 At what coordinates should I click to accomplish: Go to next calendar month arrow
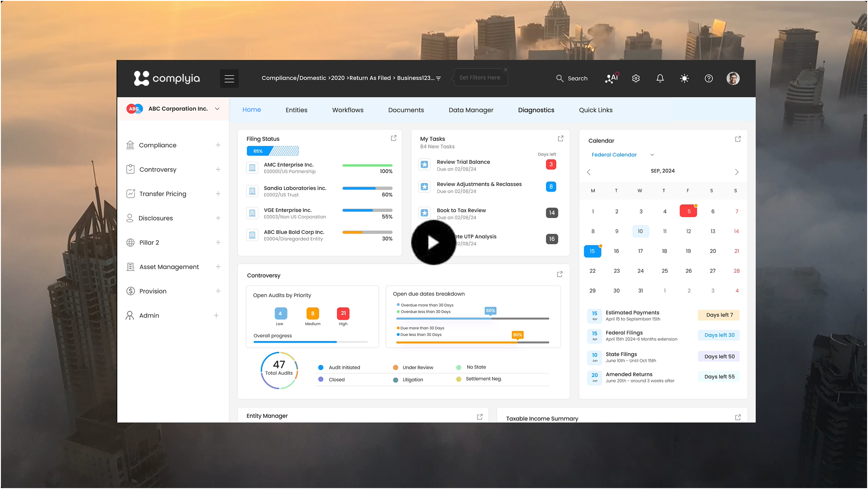coord(737,172)
